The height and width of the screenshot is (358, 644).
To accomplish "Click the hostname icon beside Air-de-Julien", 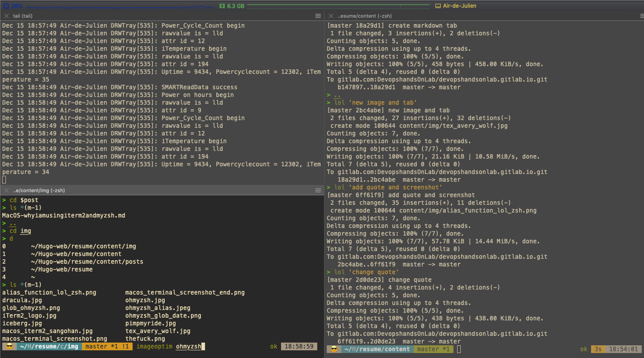I will [x=438, y=6].
